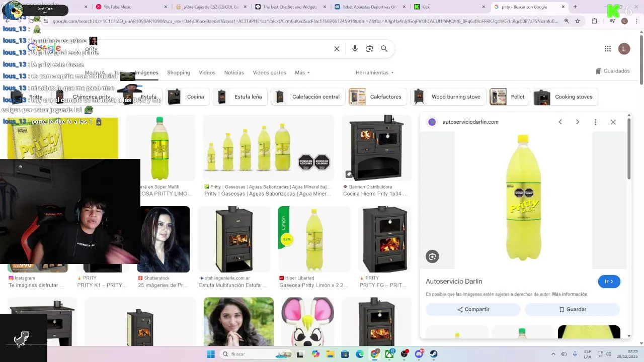Filter by the Cocina chip
The width and height of the screenshot is (644, 362).
(187, 97)
